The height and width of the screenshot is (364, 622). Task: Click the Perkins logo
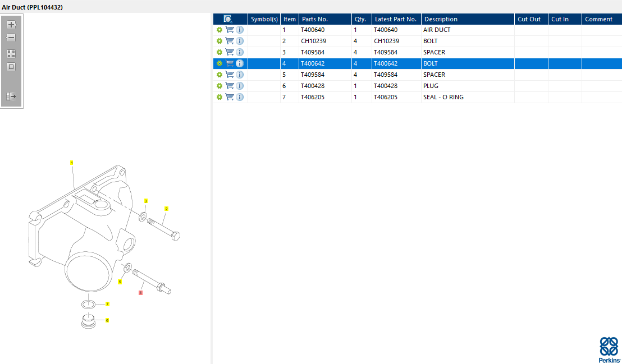609,349
